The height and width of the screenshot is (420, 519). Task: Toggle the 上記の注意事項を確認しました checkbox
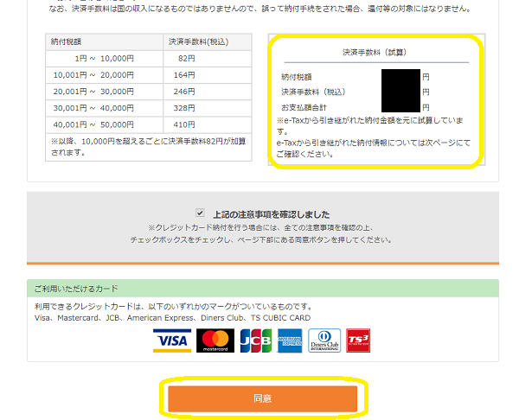tap(200, 213)
